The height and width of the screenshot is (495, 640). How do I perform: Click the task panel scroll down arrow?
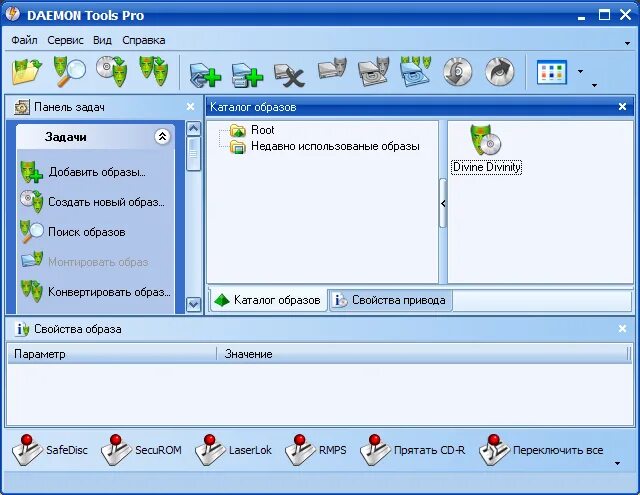[193, 304]
